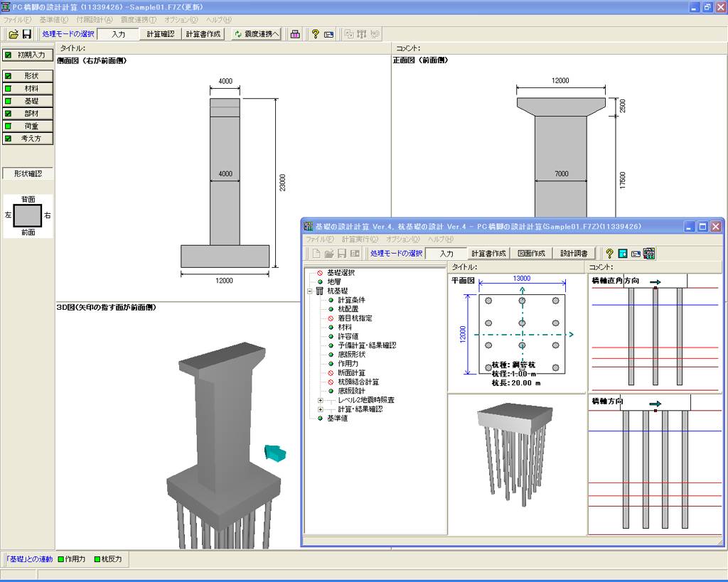This screenshot has height=582, width=728.
Task: Click the gray section swatch under 形状確認
Action: click(x=28, y=215)
